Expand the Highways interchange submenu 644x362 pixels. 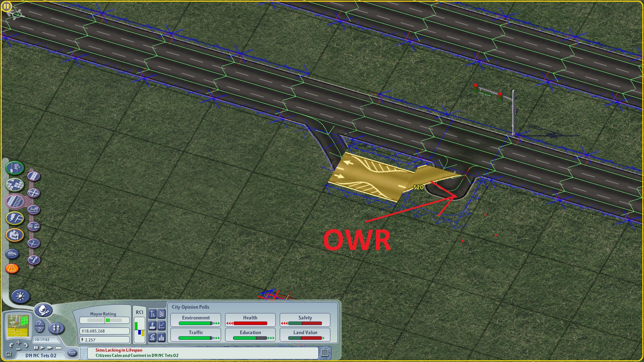[34, 193]
